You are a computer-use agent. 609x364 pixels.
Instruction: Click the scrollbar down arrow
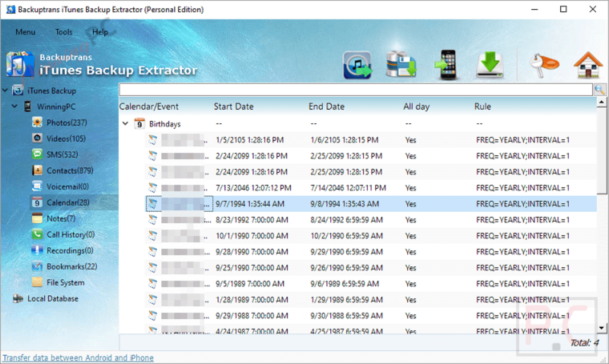click(602, 328)
